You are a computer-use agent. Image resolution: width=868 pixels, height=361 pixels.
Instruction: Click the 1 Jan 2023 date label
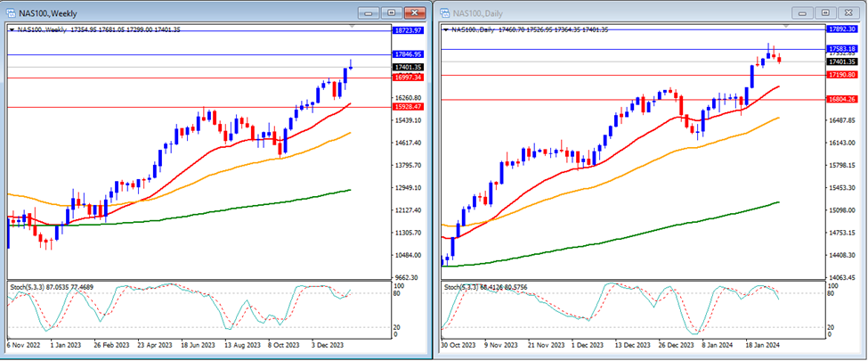click(66, 345)
